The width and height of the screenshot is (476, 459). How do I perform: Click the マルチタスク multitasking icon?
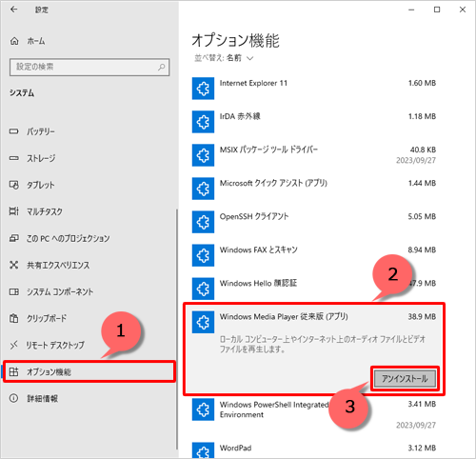[x=14, y=211]
